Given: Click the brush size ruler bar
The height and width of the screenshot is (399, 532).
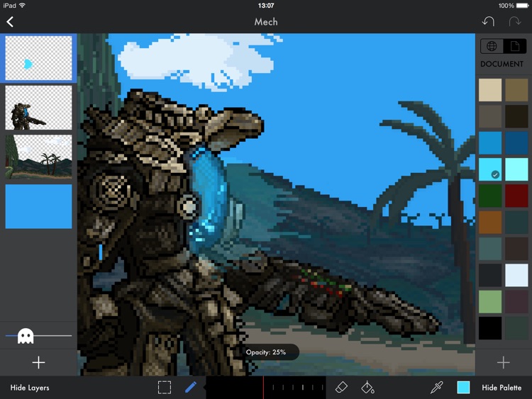Looking at the screenshot, I should pyautogui.click(x=266, y=387).
